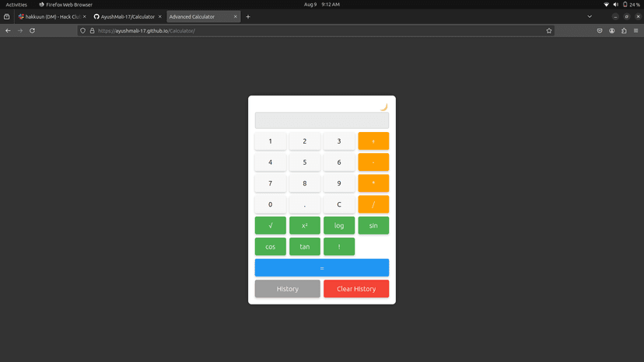Toggle dark mode with the moon icon

coord(383,106)
